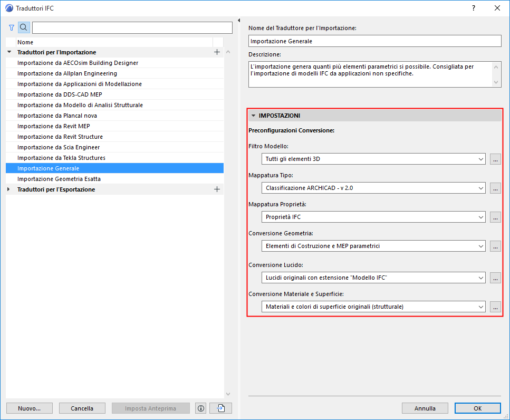Click the Descrizione text area

(371, 74)
